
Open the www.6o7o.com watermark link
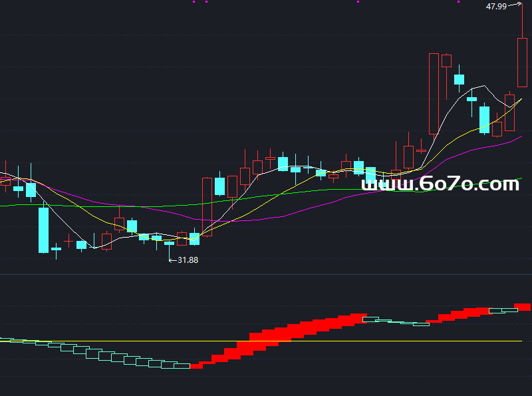(440, 184)
